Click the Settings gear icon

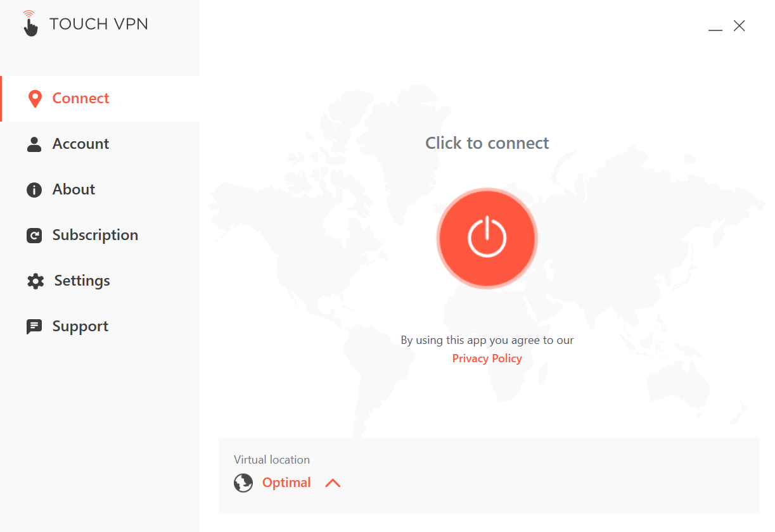(x=35, y=281)
